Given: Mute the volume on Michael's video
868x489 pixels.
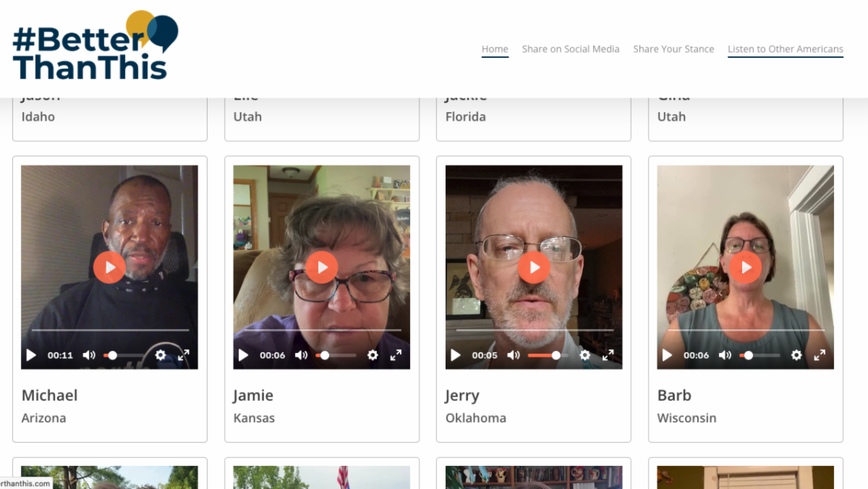Looking at the screenshot, I should coord(89,355).
